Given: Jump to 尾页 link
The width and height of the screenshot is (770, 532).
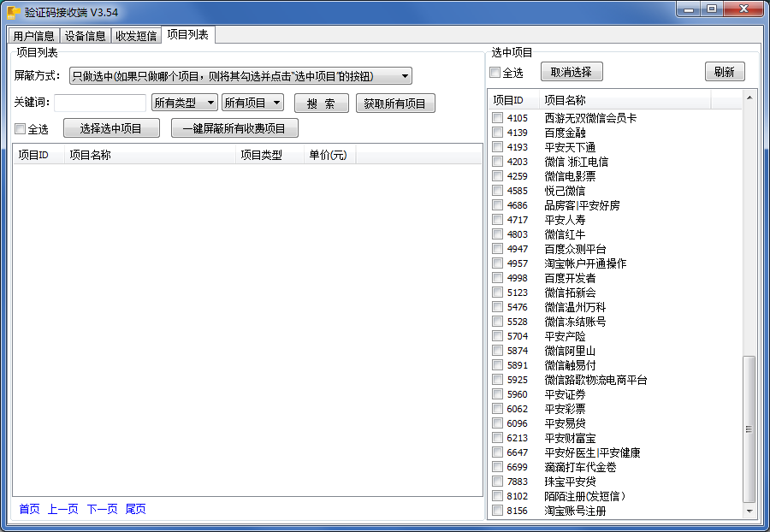Looking at the screenshot, I should tap(135, 509).
